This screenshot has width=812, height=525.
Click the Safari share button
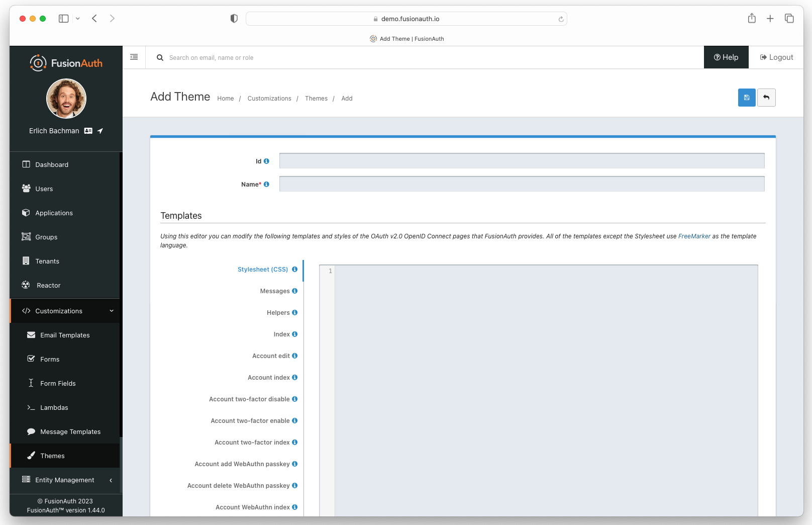[752, 18]
